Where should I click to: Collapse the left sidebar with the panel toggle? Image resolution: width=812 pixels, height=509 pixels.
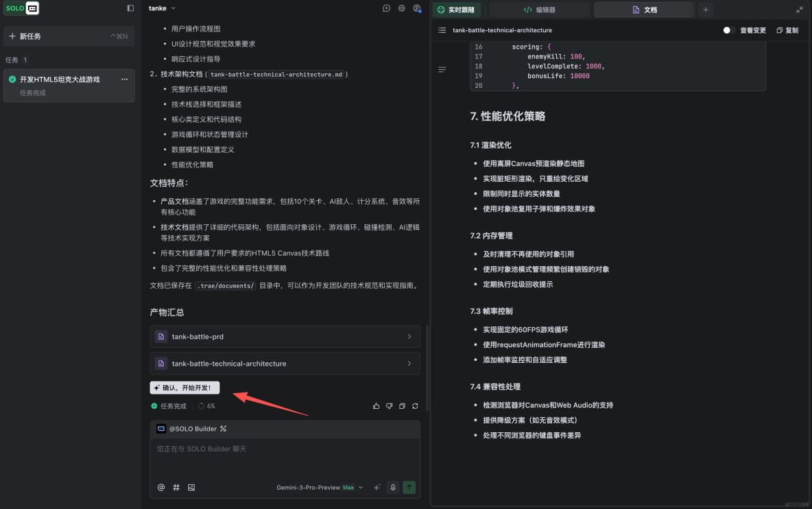coord(129,8)
